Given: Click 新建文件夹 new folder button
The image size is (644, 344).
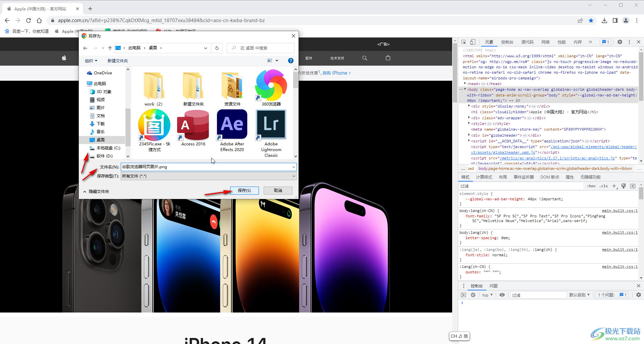Looking at the screenshot, I should pyautogui.click(x=117, y=61).
